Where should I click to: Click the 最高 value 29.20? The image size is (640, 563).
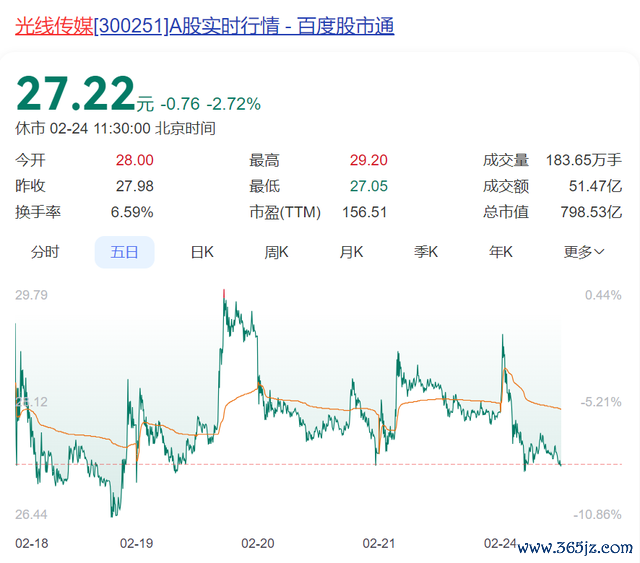(369, 160)
